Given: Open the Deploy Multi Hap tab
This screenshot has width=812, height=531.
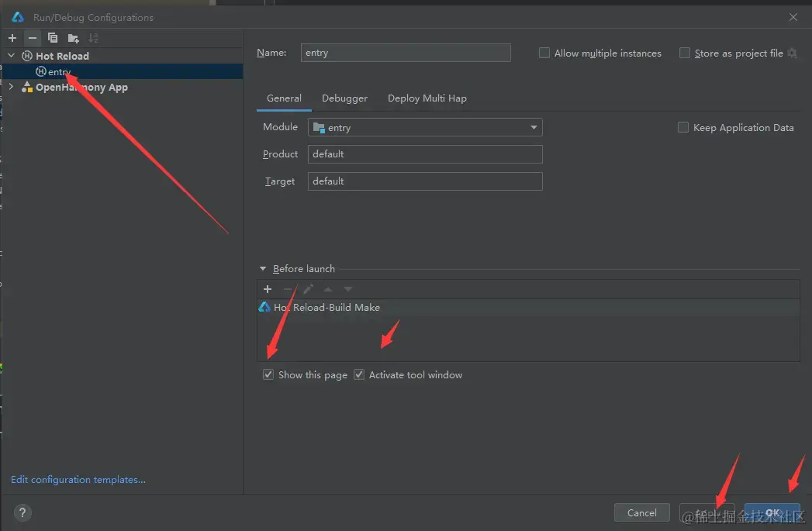Looking at the screenshot, I should (x=427, y=98).
